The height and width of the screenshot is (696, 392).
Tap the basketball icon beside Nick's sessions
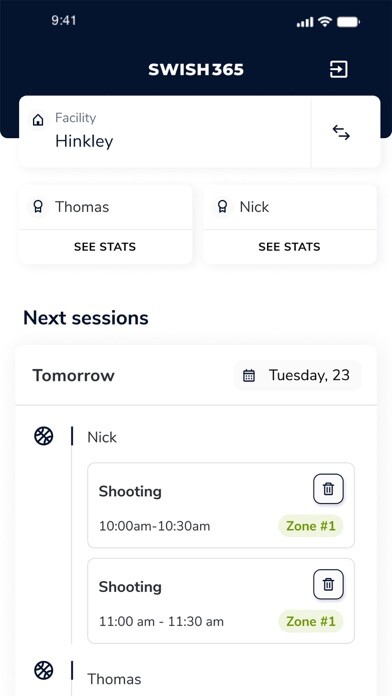[x=44, y=436]
